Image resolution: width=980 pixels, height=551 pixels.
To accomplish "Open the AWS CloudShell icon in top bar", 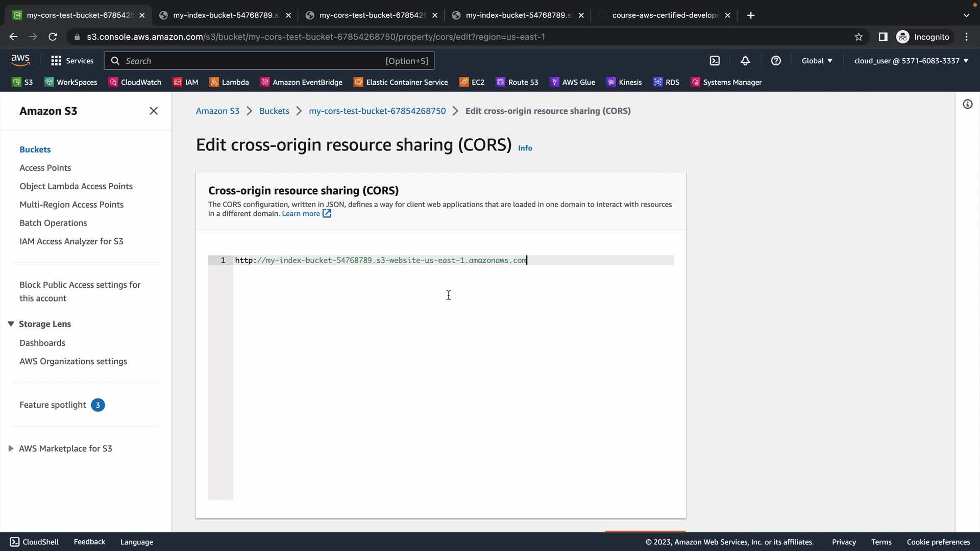I will (x=715, y=61).
